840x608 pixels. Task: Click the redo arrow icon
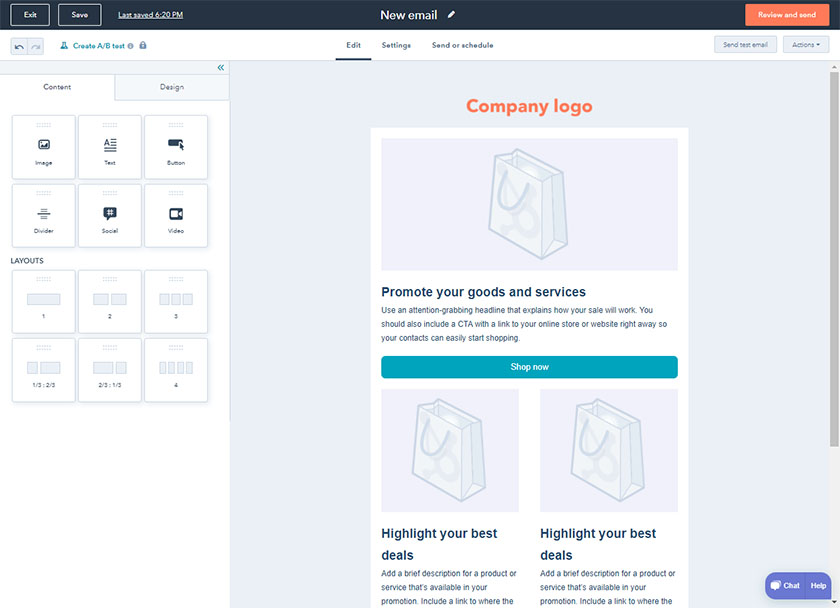pyautogui.click(x=35, y=46)
